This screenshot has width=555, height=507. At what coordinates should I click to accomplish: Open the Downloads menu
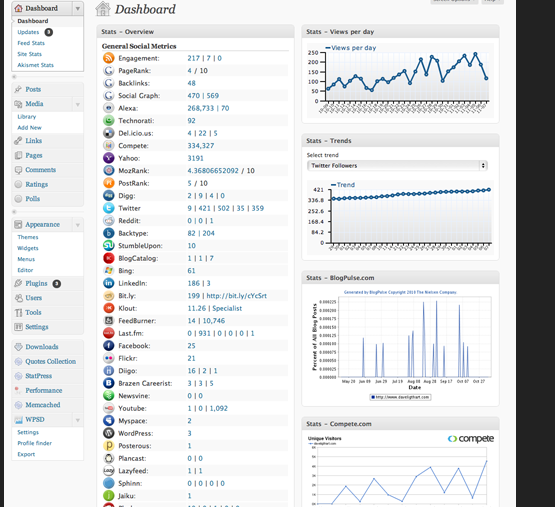click(x=42, y=347)
